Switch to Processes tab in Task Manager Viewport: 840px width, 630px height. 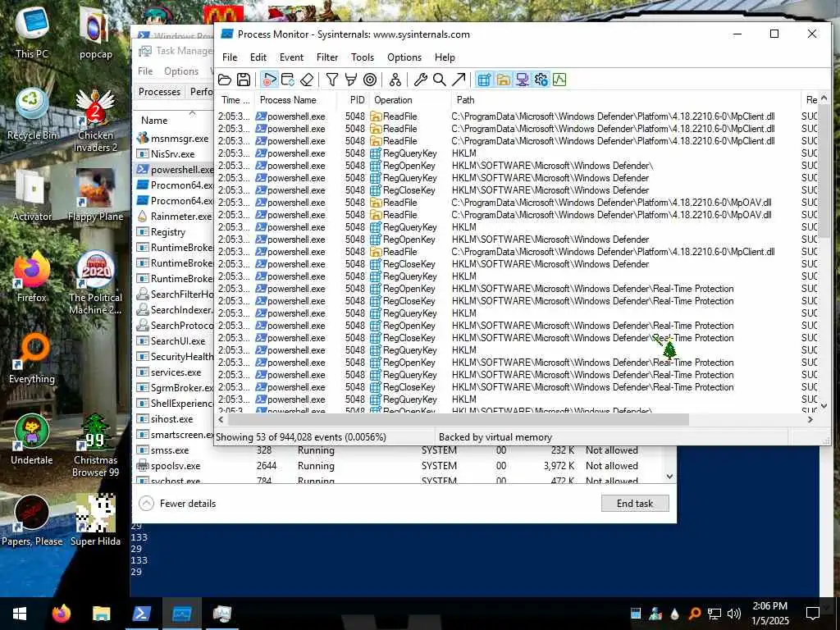[x=159, y=92]
